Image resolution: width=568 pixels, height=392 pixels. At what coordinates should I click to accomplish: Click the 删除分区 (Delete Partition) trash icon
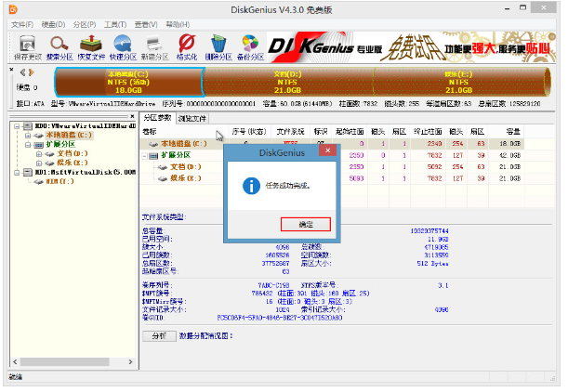(x=218, y=45)
